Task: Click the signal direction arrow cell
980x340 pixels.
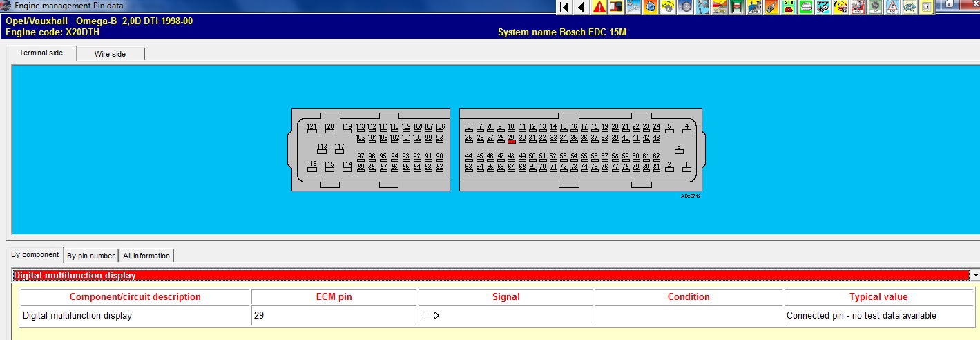Action: (506, 316)
